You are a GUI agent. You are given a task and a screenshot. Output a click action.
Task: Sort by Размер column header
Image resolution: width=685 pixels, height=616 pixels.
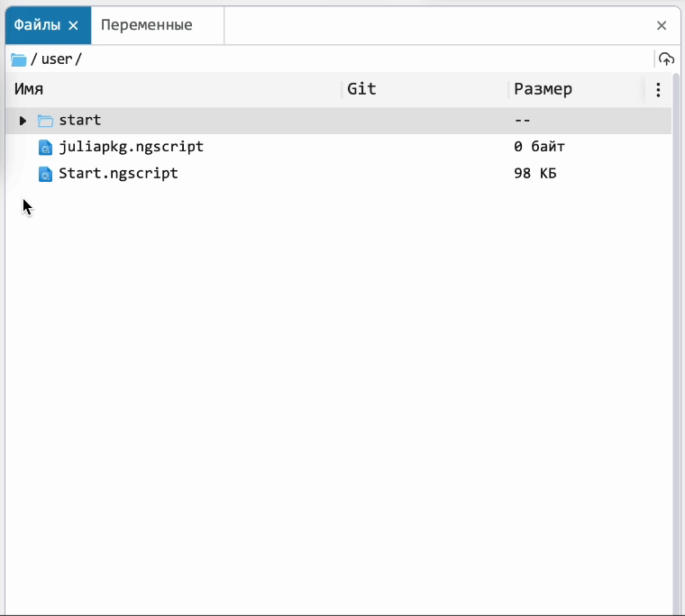click(x=543, y=89)
